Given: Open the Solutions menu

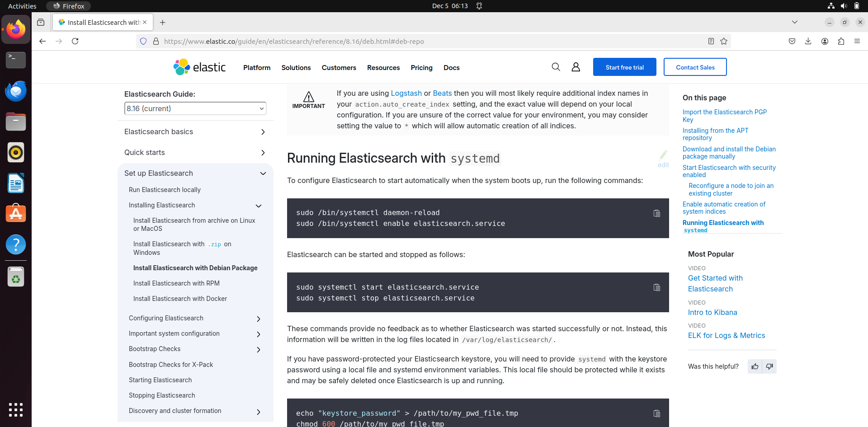Looking at the screenshot, I should 296,67.
